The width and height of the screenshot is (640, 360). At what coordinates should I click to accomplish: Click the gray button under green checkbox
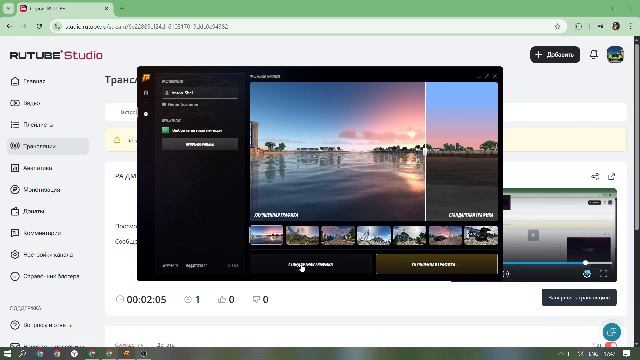pos(200,144)
